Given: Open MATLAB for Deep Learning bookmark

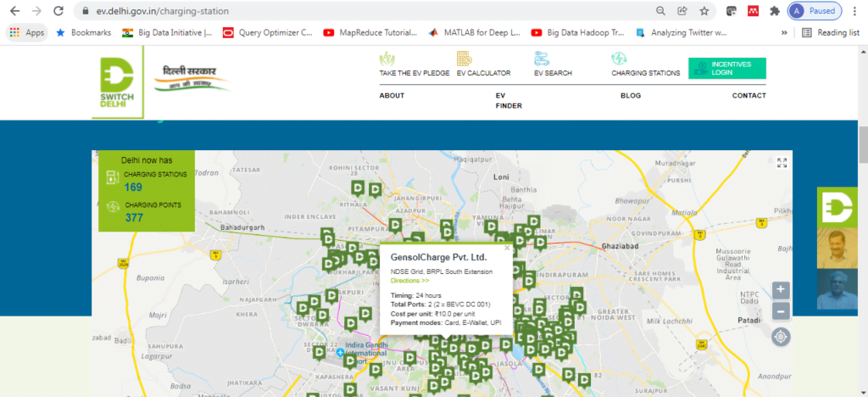Looking at the screenshot, I should pyautogui.click(x=475, y=33).
